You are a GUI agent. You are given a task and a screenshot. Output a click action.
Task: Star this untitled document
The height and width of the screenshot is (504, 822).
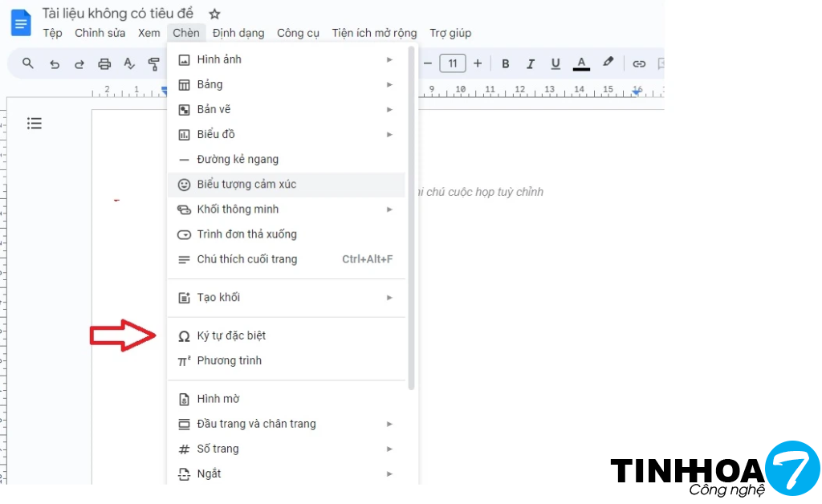(x=214, y=14)
